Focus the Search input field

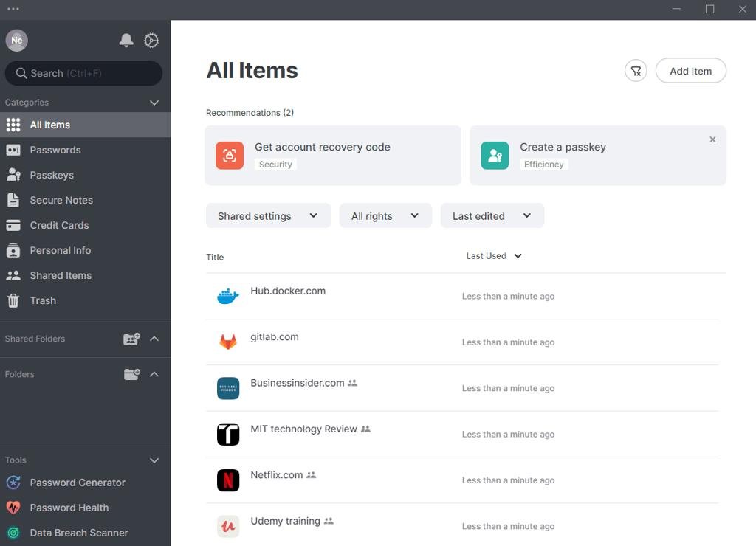click(83, 73)
